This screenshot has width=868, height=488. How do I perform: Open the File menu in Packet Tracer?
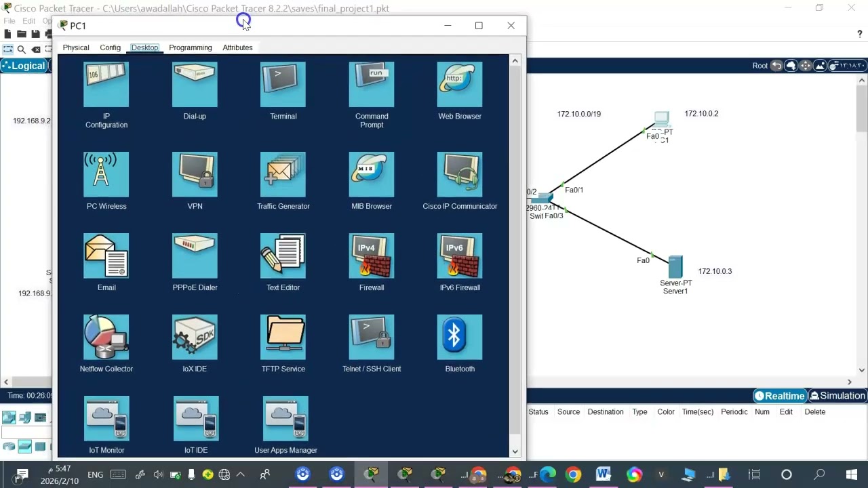[9, 21]
